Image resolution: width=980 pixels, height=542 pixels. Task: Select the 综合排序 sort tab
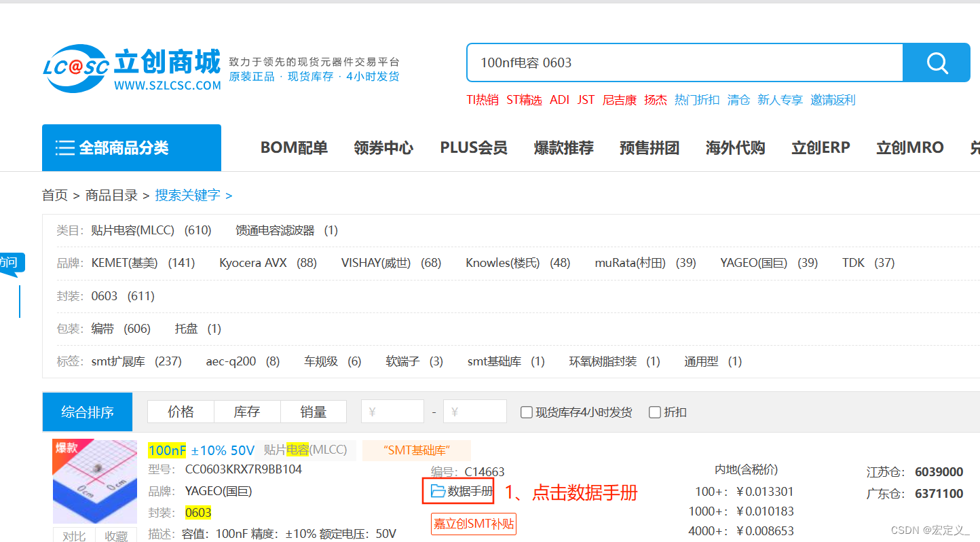88,412
